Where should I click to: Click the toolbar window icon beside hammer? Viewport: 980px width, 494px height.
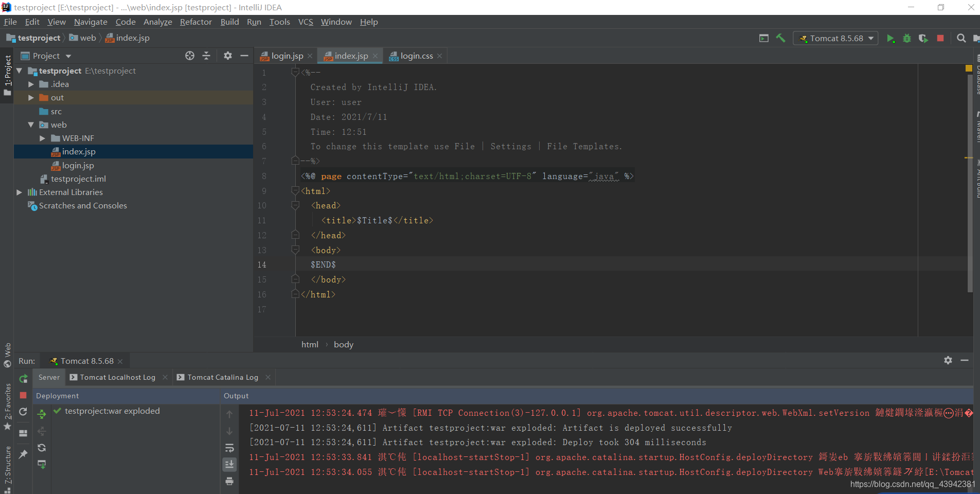tap(764, 38)
